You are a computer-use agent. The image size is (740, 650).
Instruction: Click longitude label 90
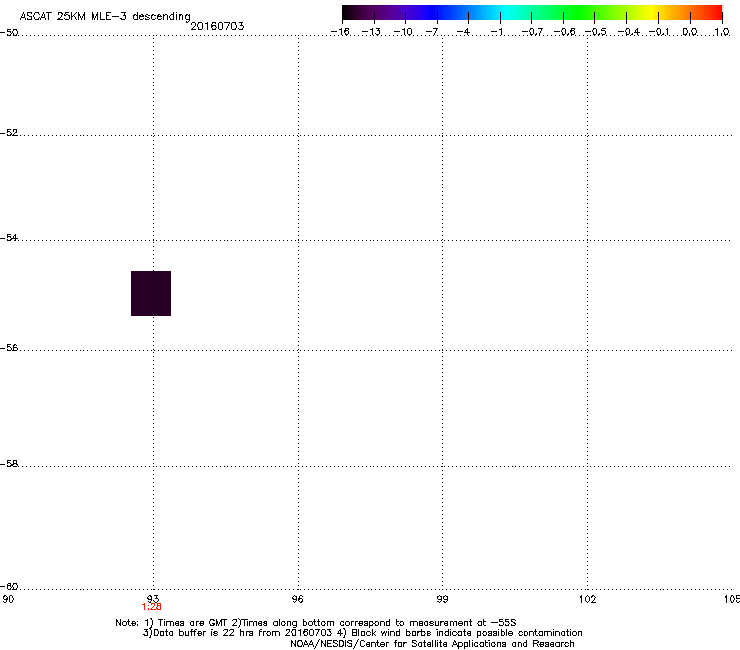point(8,599)
